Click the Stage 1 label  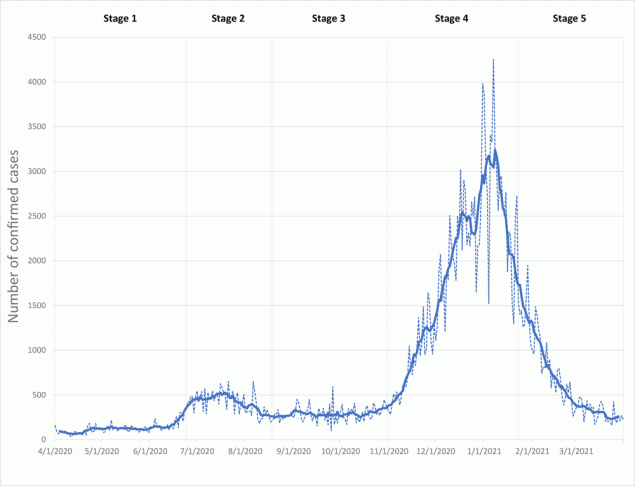tap(121, 18)
